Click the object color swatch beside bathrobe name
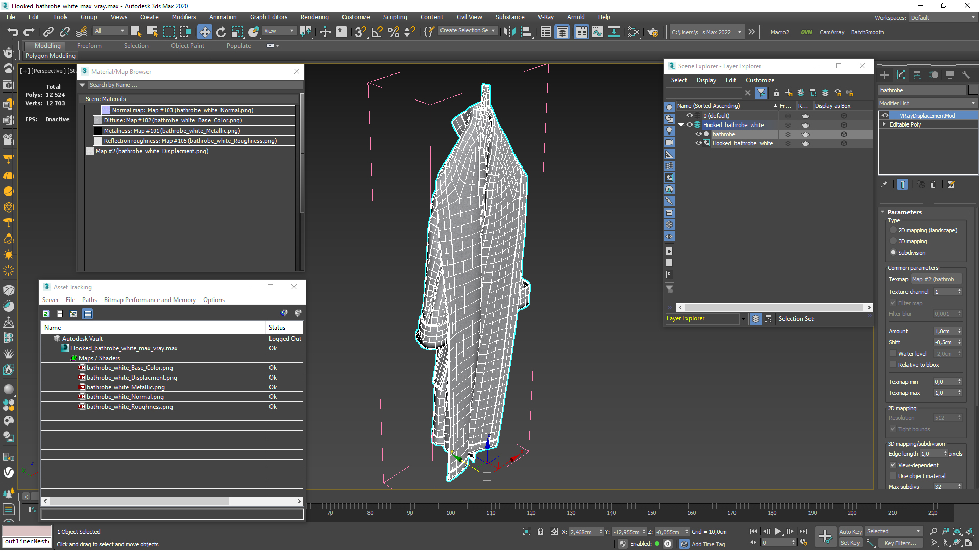This screenshot has width=980, height=551. pos(973,90)
